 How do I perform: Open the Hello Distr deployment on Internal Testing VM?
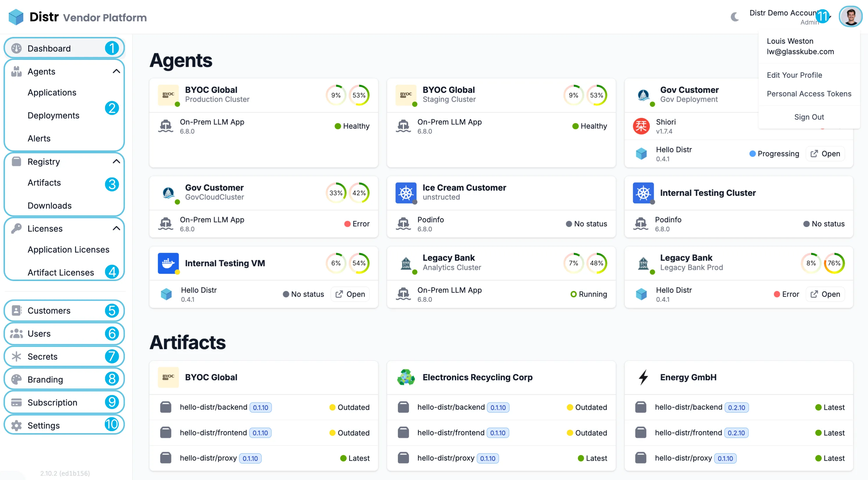(x=350, y=294)
